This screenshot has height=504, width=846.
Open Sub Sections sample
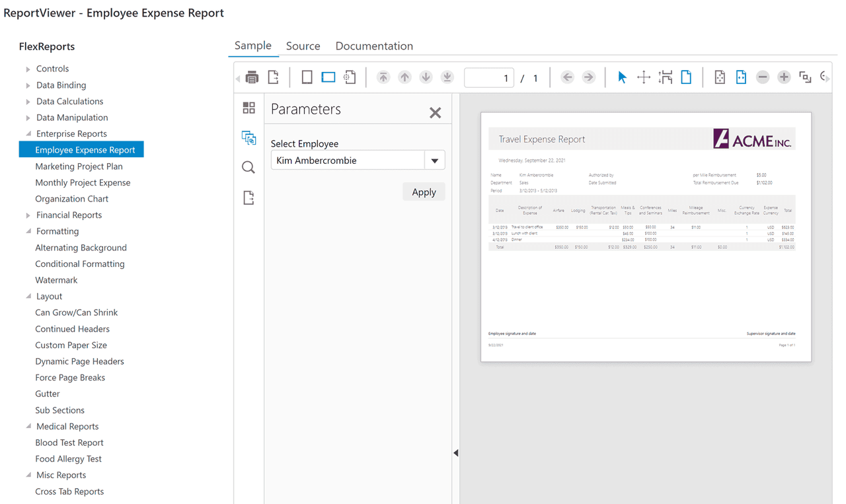(x=59, y=410)
